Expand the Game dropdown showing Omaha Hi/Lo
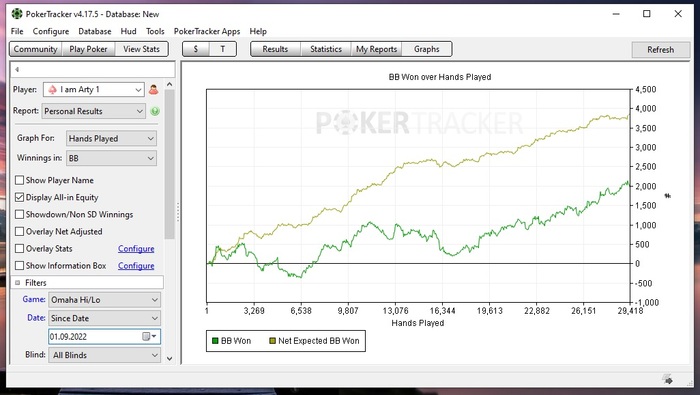 click(104, 300)
